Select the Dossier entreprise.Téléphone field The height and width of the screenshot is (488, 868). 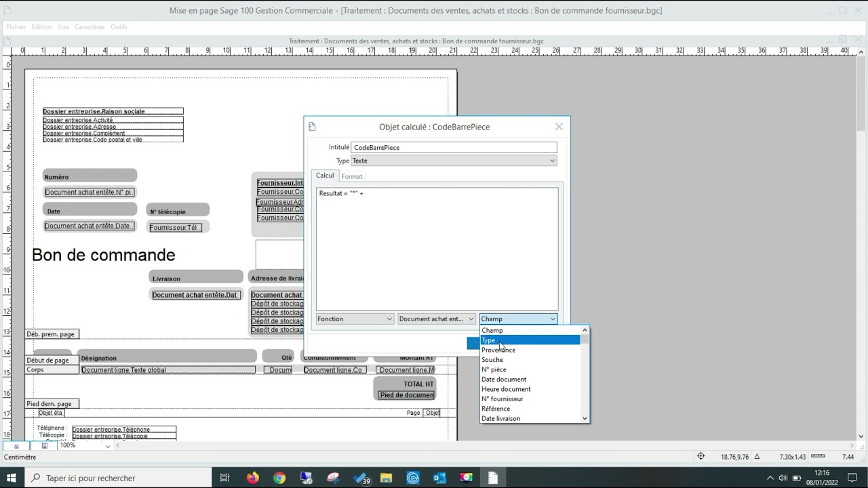pyautogui.click(x=124, y=430)
